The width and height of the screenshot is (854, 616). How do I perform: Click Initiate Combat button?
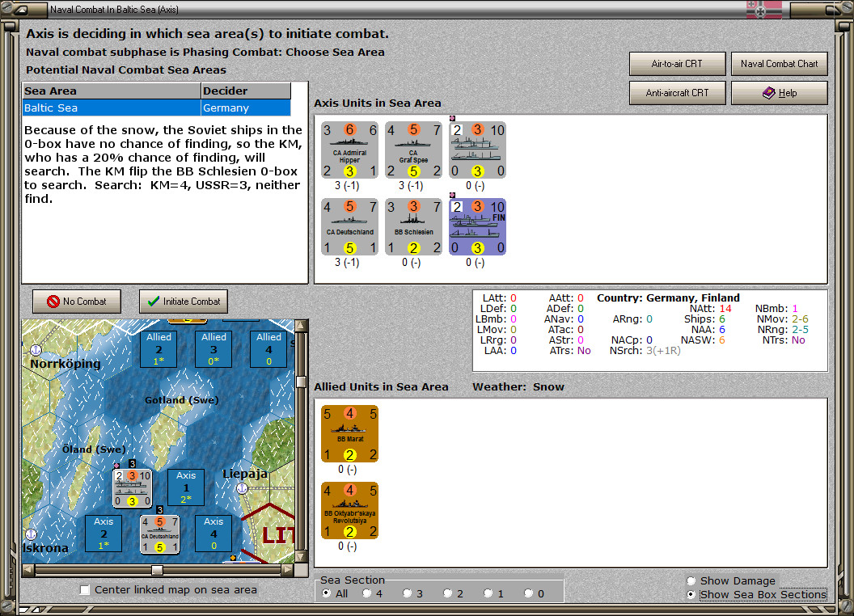tap(184, 302)
